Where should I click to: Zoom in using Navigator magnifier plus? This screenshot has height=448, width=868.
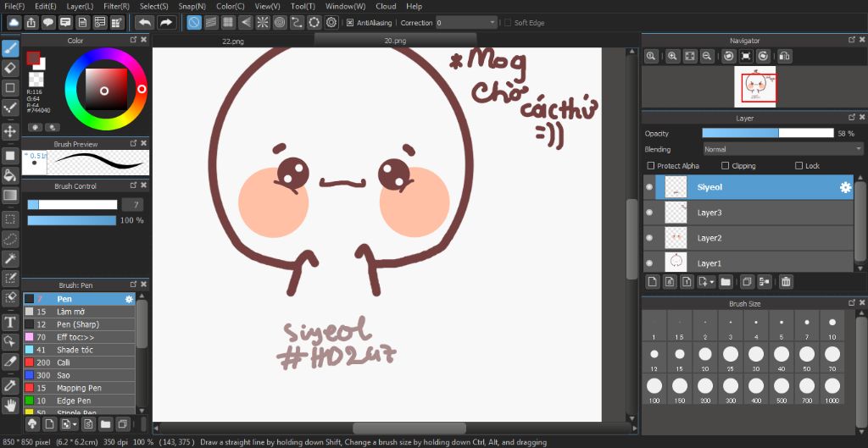[x=672, y=56]
